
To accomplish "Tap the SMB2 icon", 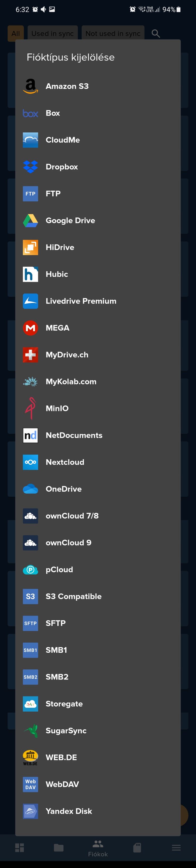I will pos(30,677).
